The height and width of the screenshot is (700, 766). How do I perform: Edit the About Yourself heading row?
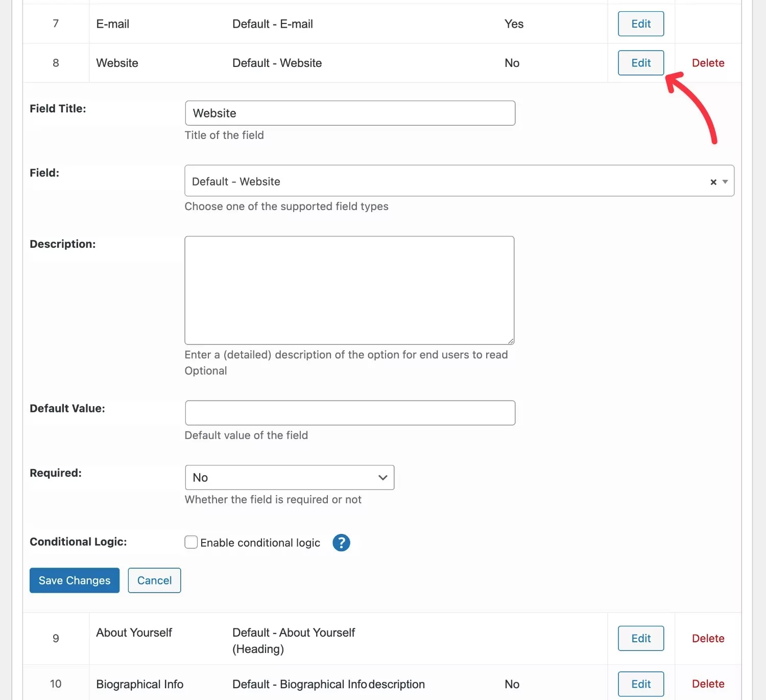coord(641,638)
